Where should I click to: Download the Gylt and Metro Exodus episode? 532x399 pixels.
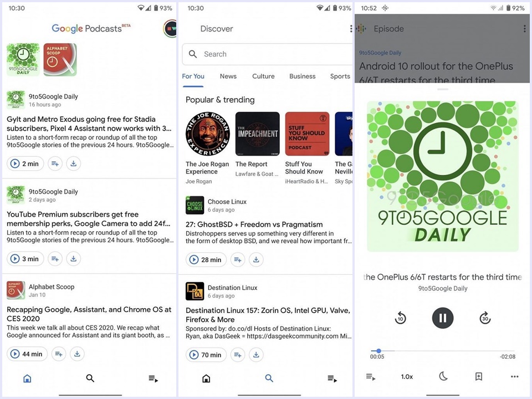click(74, 163)
